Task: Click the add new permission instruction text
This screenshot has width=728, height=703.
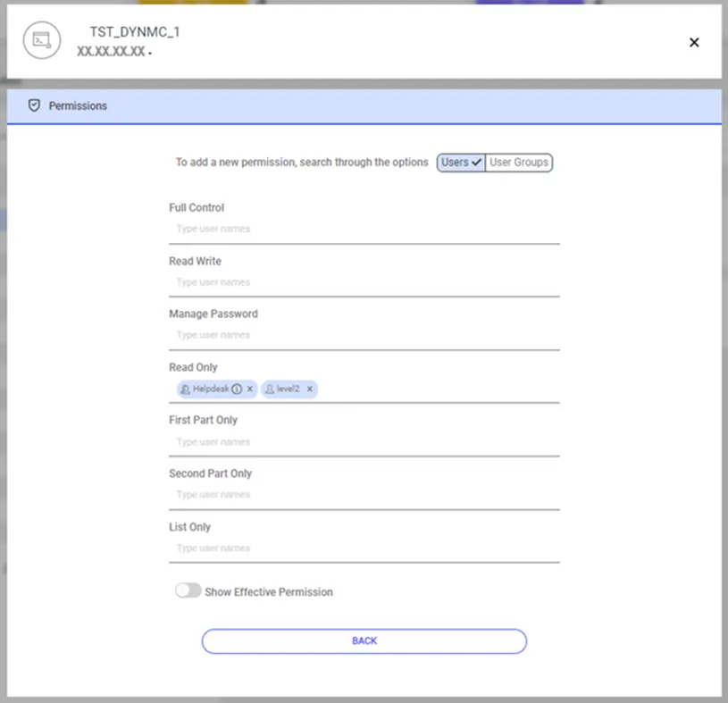Action: [302, 163]
